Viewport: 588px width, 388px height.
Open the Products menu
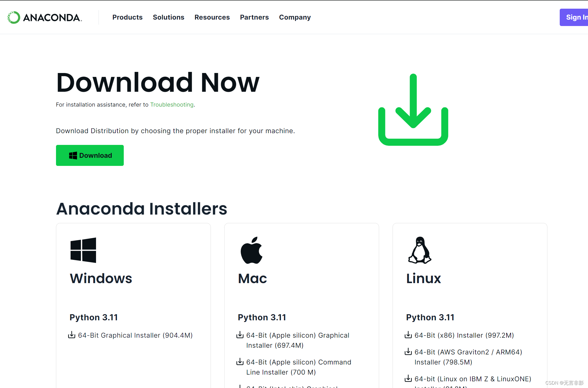click(x=127, y=17)
